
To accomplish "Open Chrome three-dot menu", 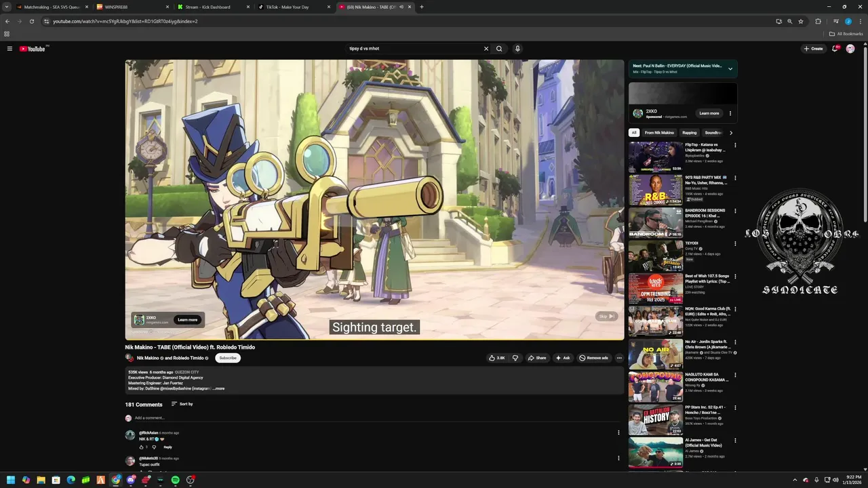I will [x=860, y=21].
